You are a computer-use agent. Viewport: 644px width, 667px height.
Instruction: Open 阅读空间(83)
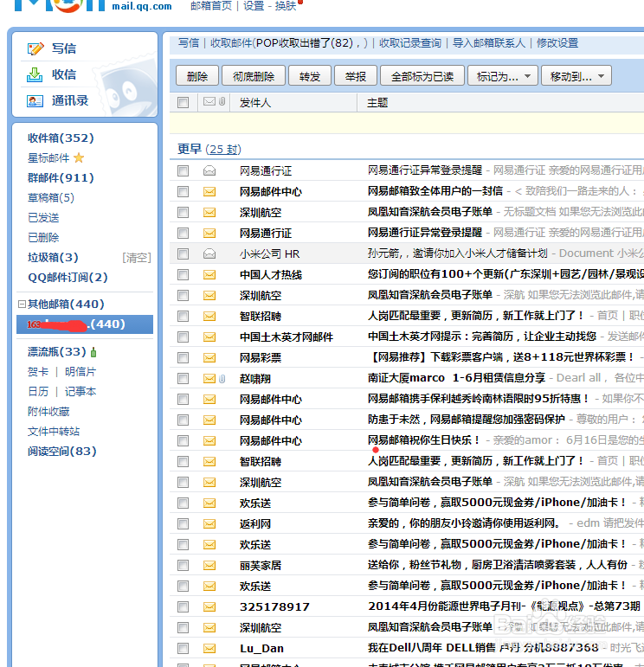click(x=61, y=451)
